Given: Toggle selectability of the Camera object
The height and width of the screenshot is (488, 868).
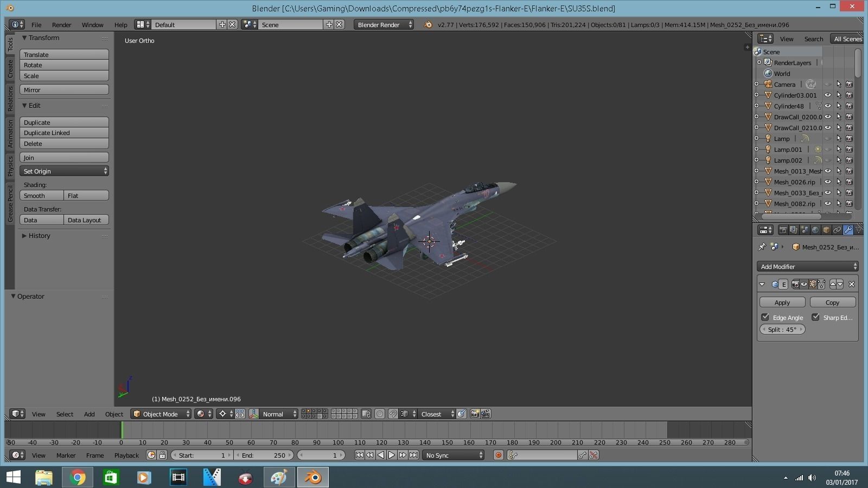Looking at the screenshot, I should click(x=839, y=84).
